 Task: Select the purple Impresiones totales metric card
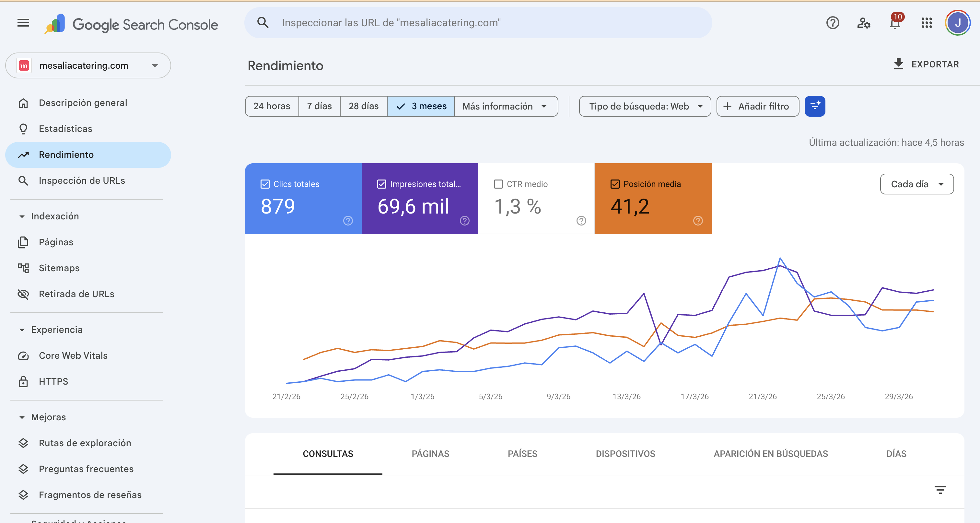(x=420, y=205)
